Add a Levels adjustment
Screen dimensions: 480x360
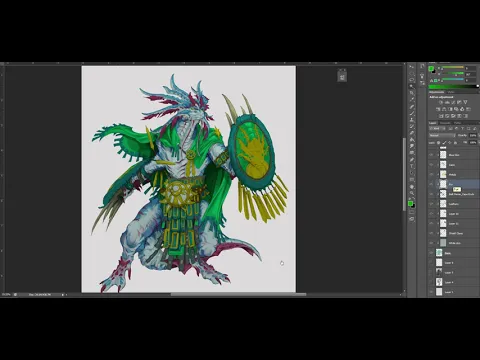[x=447, y=102]
